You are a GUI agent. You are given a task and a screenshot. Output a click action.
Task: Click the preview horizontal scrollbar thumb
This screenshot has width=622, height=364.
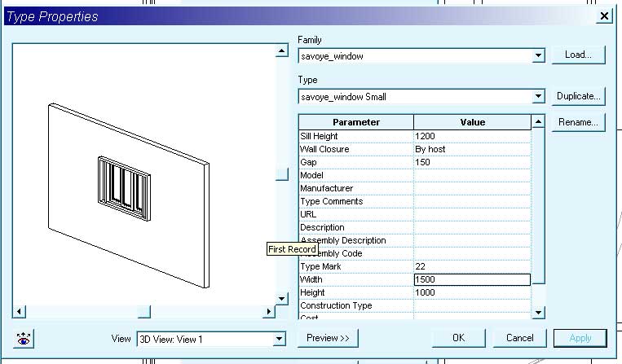click(x=144, y=312)
